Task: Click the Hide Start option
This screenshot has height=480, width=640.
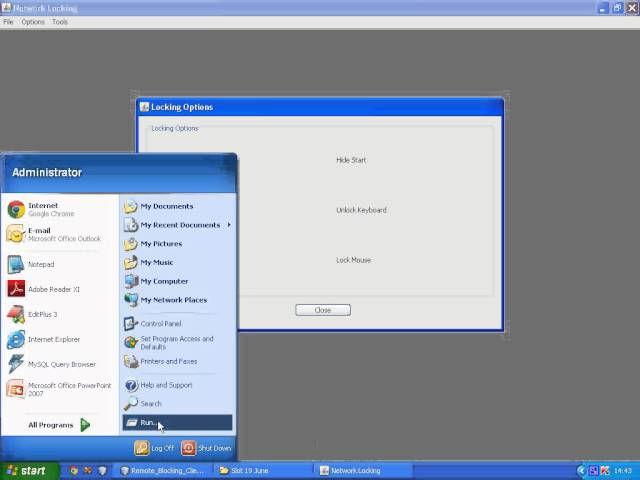Action: pos(351,160)
